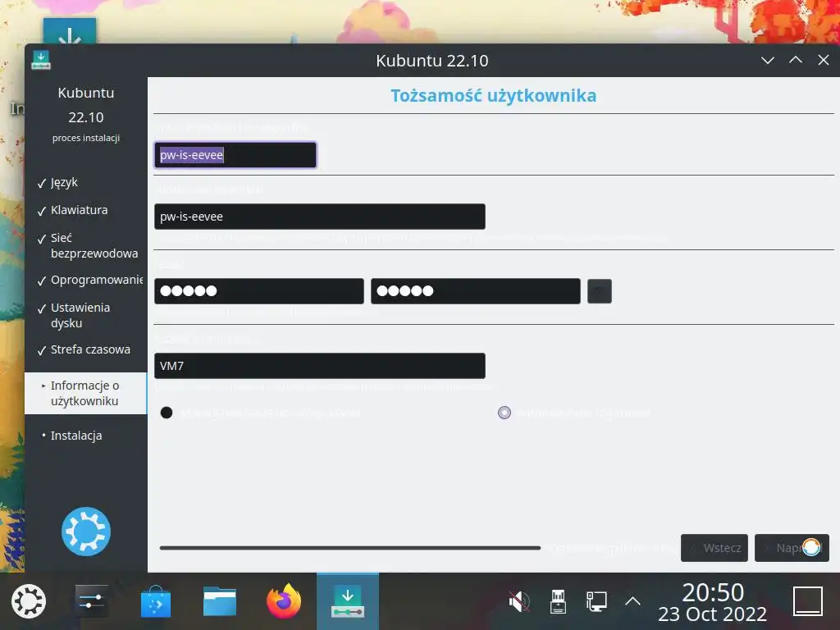
Task: Launch Firefox from the taskbar
Action: point(284,600)
